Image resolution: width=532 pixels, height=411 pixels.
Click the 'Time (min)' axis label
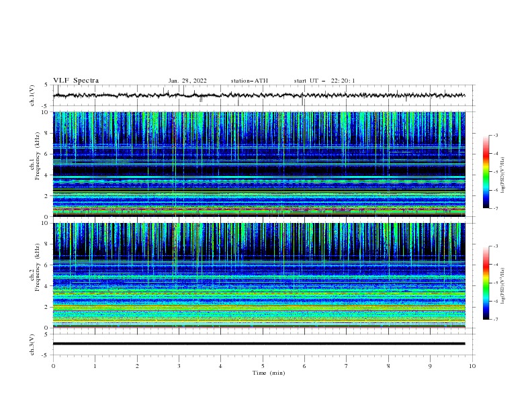click(269, 373)
